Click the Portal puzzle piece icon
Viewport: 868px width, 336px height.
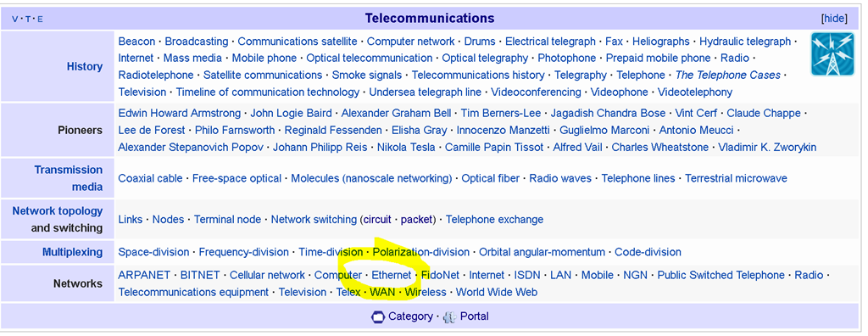tap(450, 317)
